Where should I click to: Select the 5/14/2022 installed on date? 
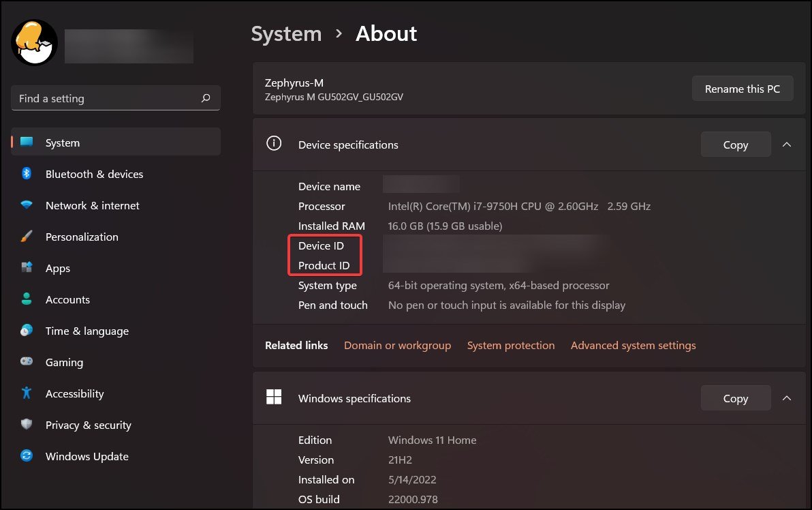pos(411,479)
